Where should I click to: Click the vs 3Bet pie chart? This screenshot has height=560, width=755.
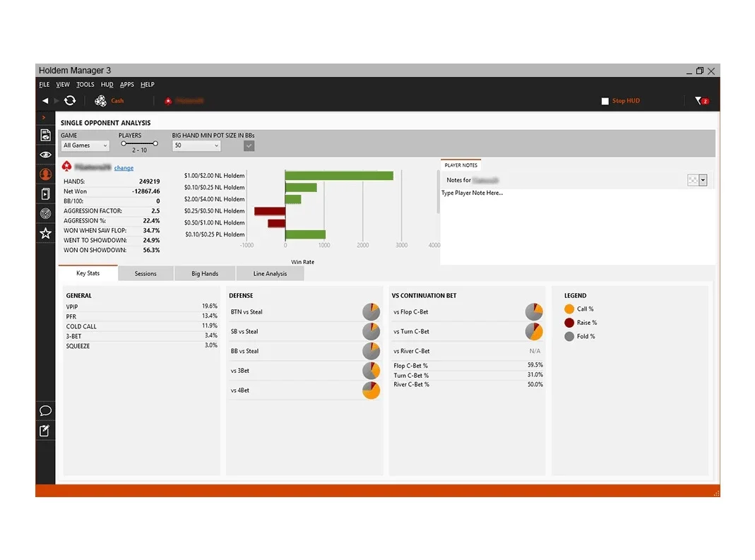371,371
